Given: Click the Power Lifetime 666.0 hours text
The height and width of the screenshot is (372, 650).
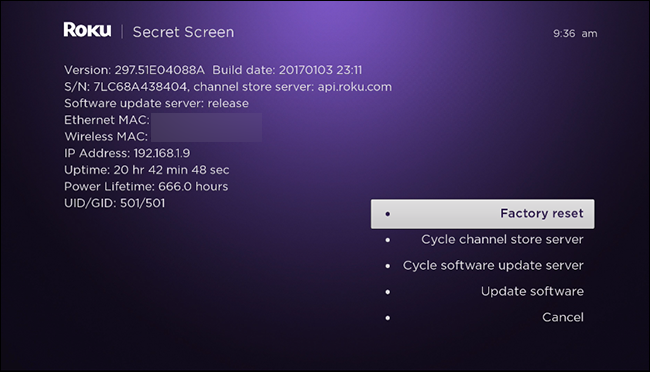Looking at the screenshot, I should click(146, 187).
